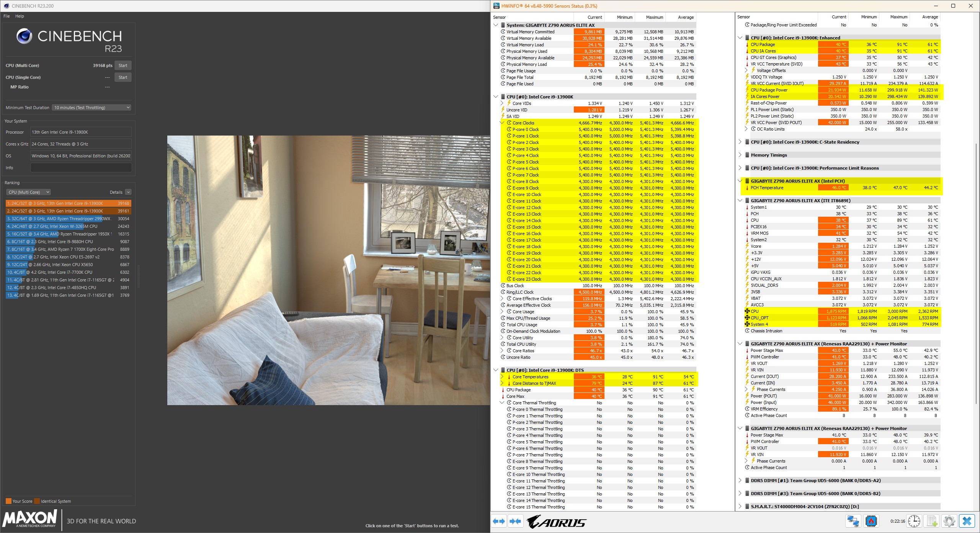
Task: Click the shrink columns arrows icon in HWiNFO
Action: [x=515, y=521]
